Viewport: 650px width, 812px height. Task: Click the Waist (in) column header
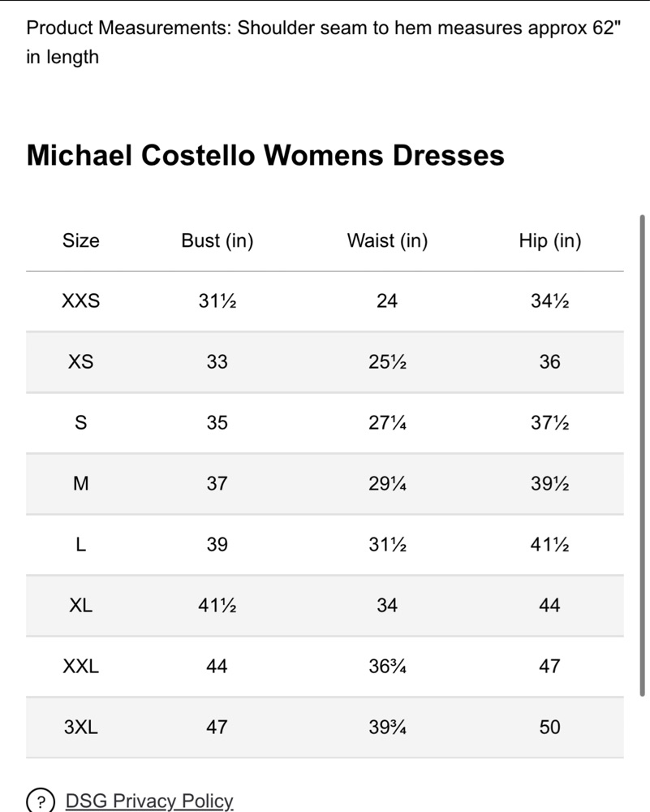pyautogui.click(x=387, y=241)
